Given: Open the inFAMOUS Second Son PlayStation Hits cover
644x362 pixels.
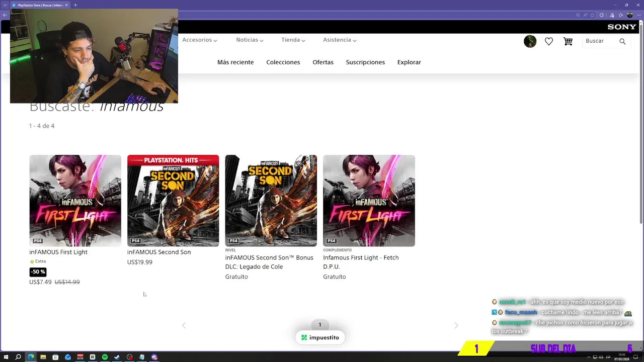Looking at the screenshot, I should (173, 201).
